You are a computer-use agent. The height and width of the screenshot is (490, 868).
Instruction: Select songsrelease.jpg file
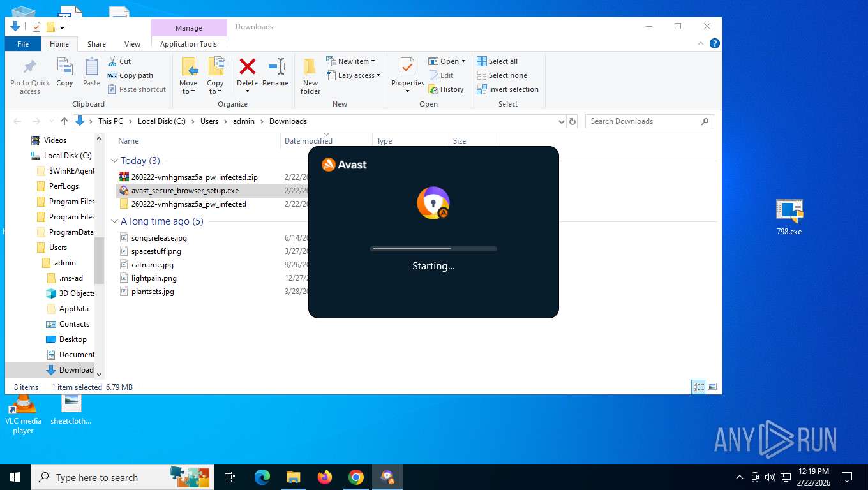point(159,237)
